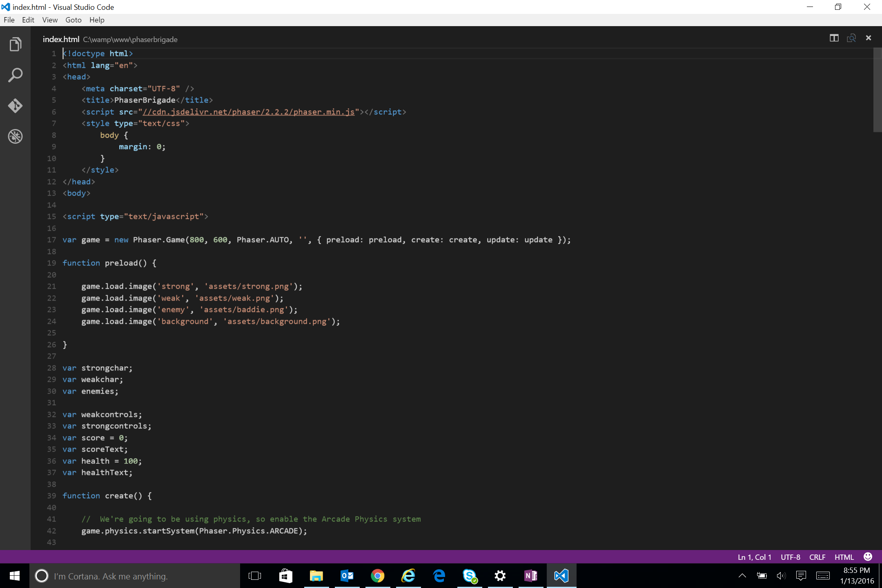The width and height of the screenshot is (882, 588).
Task: Click Ln 1, Col 1 status indicator
Action: pyautogui.click(x=754, y=557)
